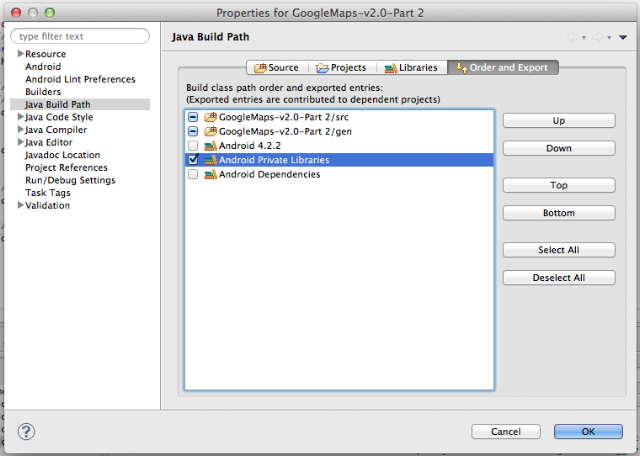This screenshot has height=456, width=640.
Task: Open the forward history dropdown arrow
Action: click(x=609, y=38)
